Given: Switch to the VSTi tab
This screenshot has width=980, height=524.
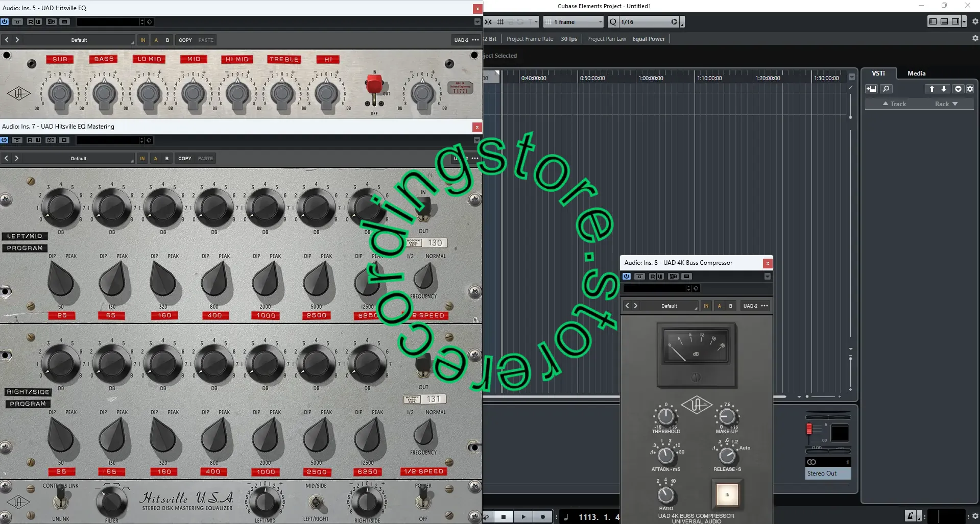Looking at the screenshot, I should click(x=878, y=73).
